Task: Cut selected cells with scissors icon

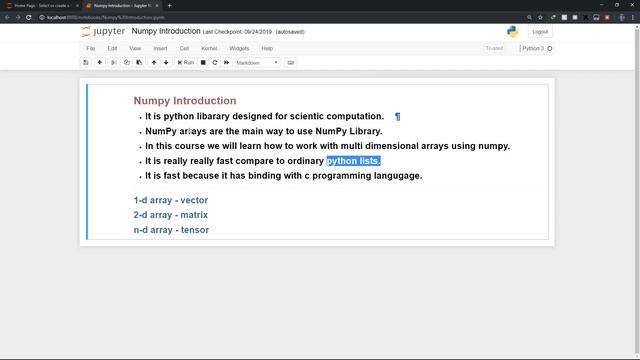Action: coord(114,62)
